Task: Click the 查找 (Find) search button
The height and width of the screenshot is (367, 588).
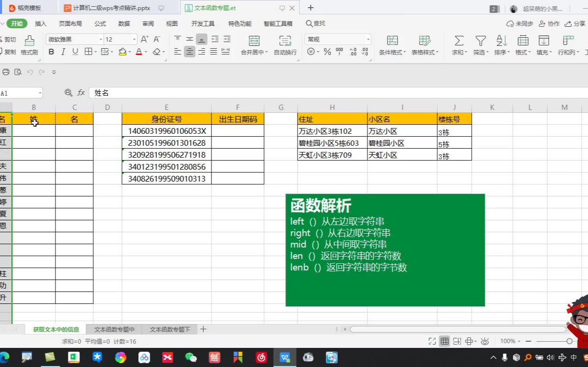Action: pos(315,24)
